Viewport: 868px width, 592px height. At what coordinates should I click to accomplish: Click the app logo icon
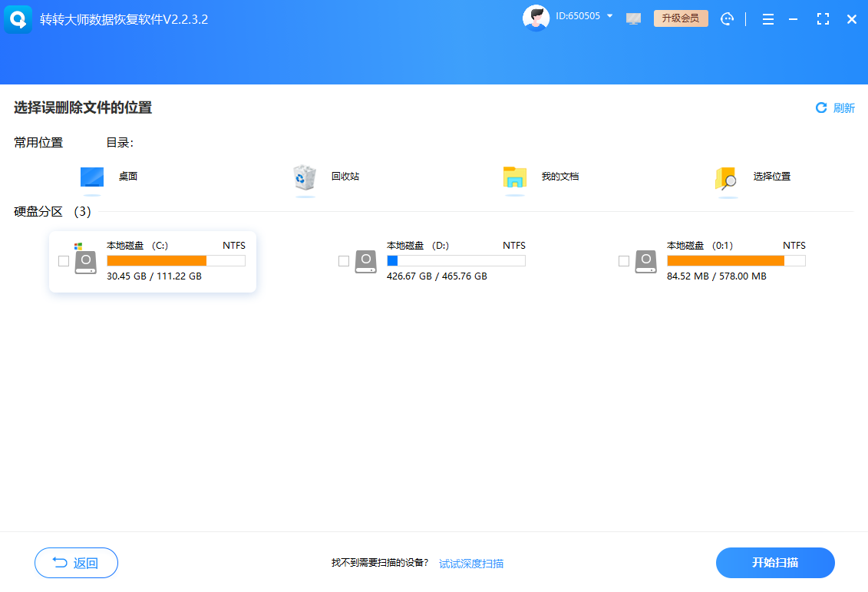tap(18, 19)
